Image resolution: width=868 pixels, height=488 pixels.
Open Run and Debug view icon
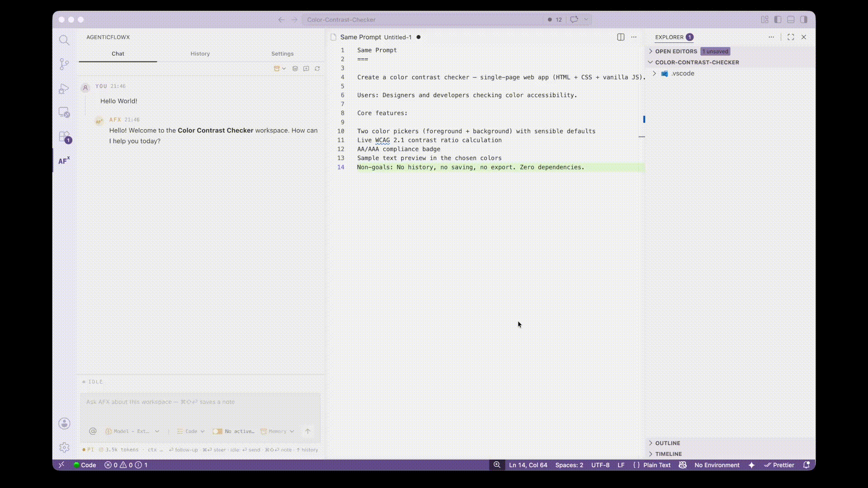tap(64, 89)
